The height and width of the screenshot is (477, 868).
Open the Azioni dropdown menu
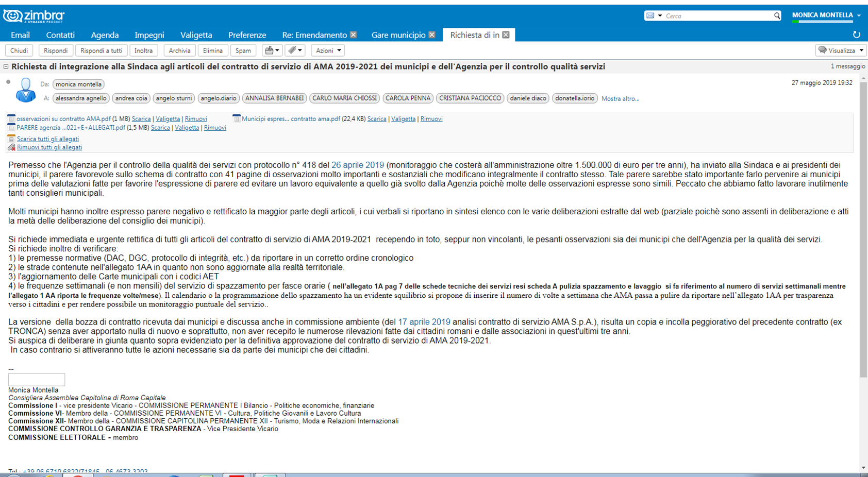pos(328,50)
